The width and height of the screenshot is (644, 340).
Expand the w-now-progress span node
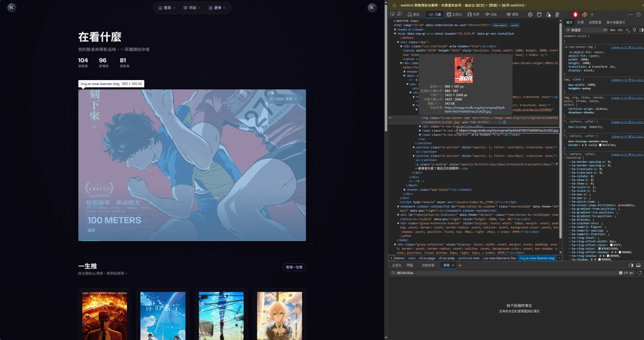(420, 135)
